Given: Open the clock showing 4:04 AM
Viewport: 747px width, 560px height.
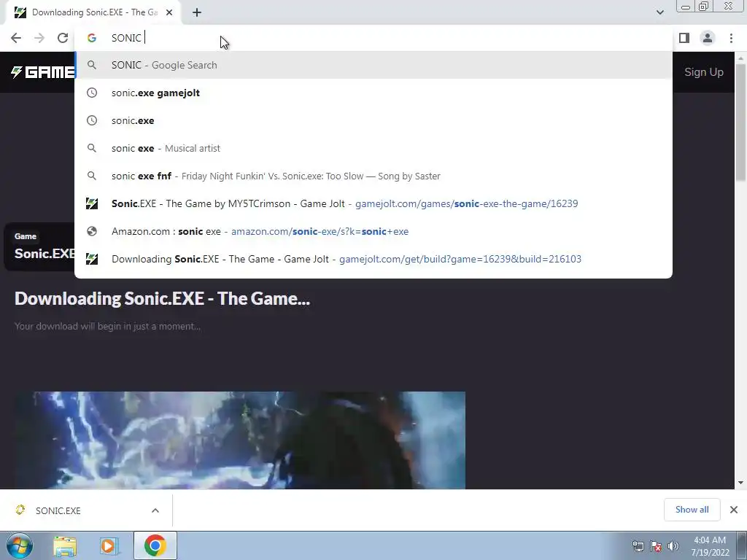Looking at the screenshot, I should click(x=710, y=546).
